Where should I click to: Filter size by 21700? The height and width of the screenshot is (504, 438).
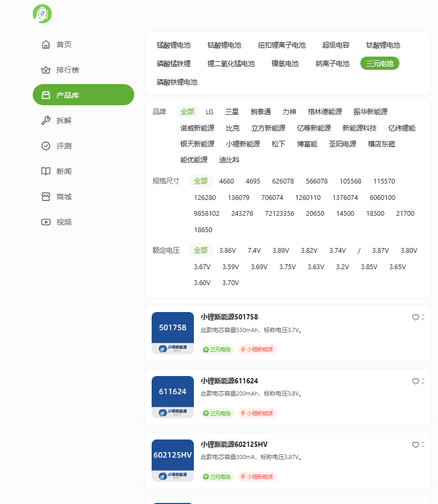pyautogui.click(x=405, y=214)
